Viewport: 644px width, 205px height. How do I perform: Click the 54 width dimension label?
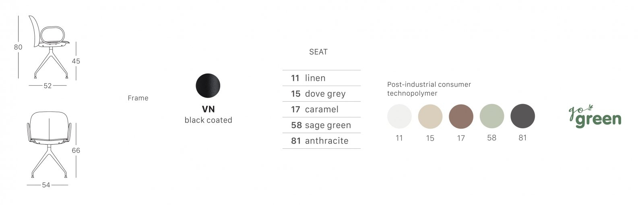46,185
